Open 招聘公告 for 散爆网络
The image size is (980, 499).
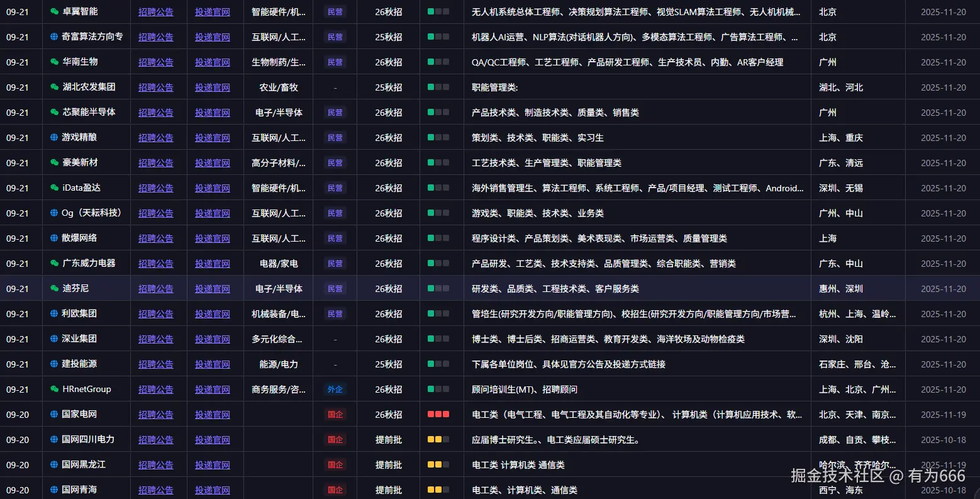[156, 238]
